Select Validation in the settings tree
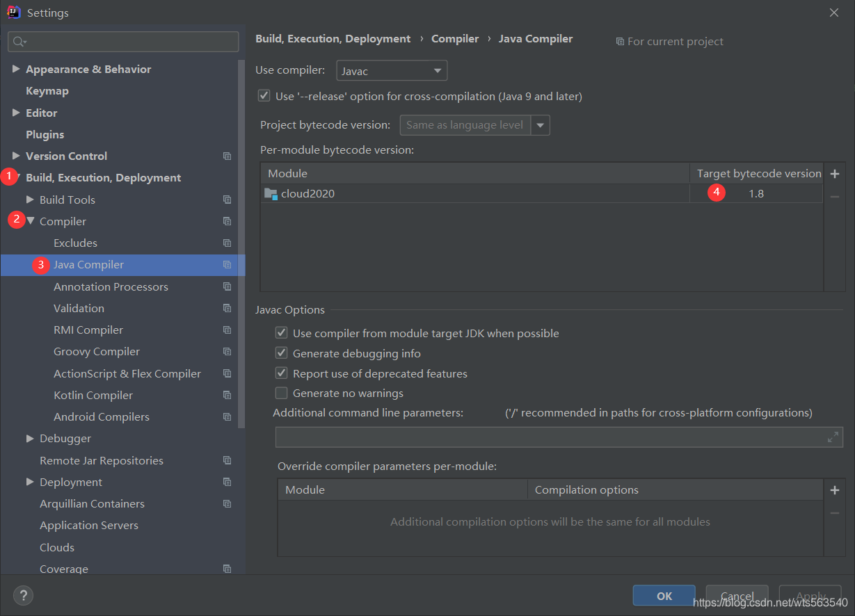The height and width of the screenshot is (616, 855). (79, 308)
